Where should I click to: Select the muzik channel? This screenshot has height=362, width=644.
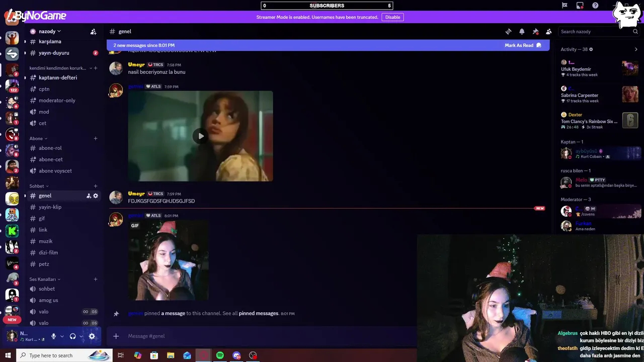pyautogui.click(x=63, y=241)
